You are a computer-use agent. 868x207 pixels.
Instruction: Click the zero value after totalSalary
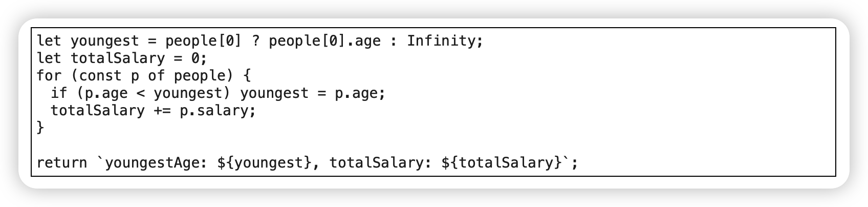tap(195, 58)
